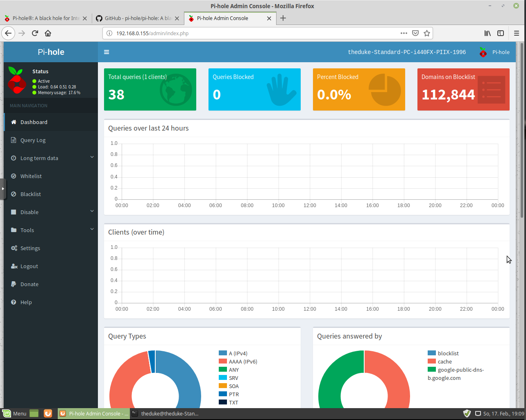The height and width of the screenshot is (420, 526).
Task: Expand the Long term data submenu arrow
Action: [92, 157]
